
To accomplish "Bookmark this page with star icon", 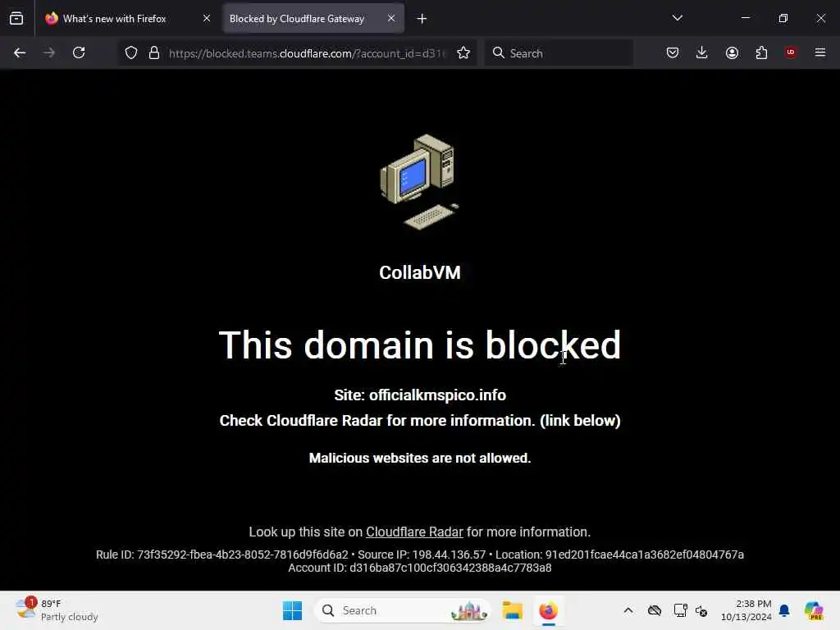I will click(463, 52).
